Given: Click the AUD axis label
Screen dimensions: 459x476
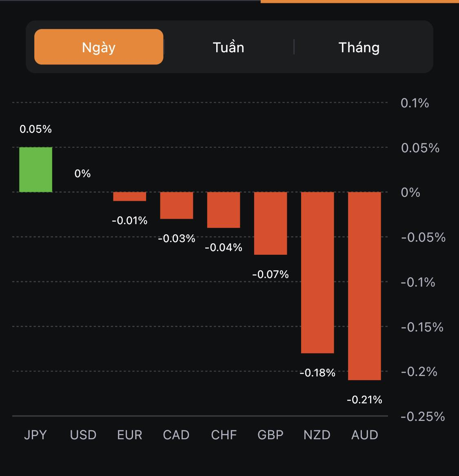Looking at the screenshot, I should pyautogui.click(x=365, y=435).
